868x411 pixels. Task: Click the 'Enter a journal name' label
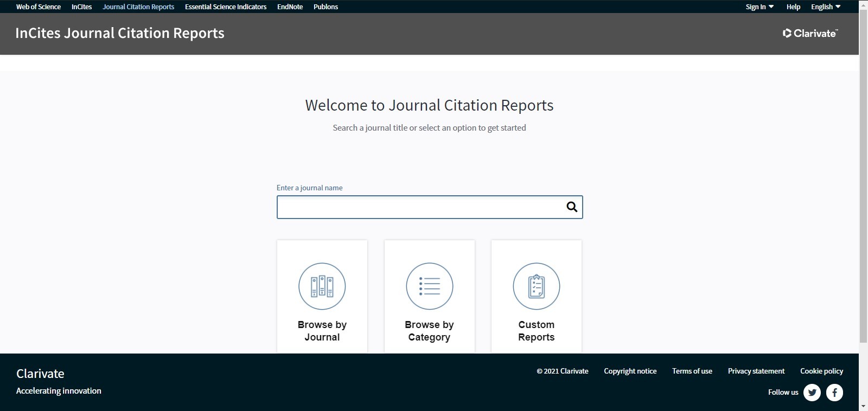coord(310,188)
